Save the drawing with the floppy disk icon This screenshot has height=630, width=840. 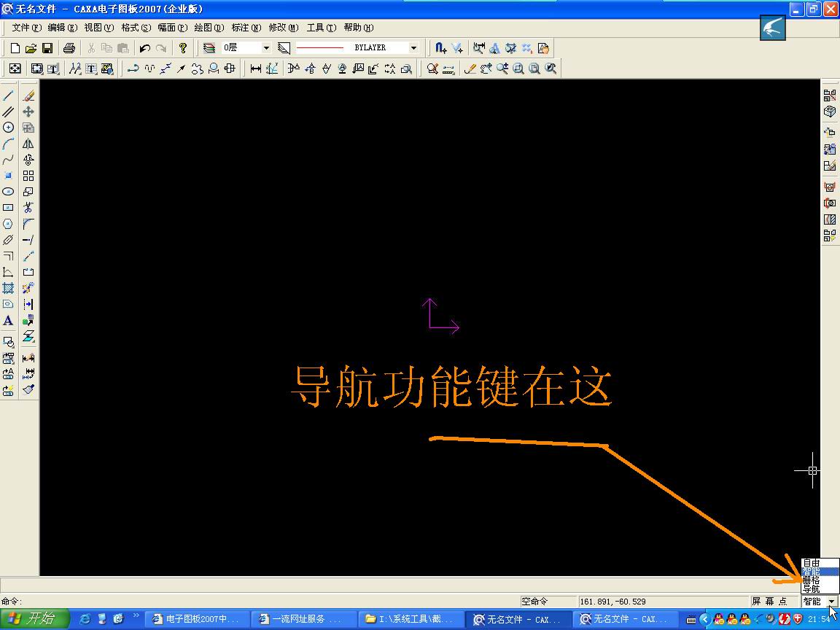tap(47, 48)
